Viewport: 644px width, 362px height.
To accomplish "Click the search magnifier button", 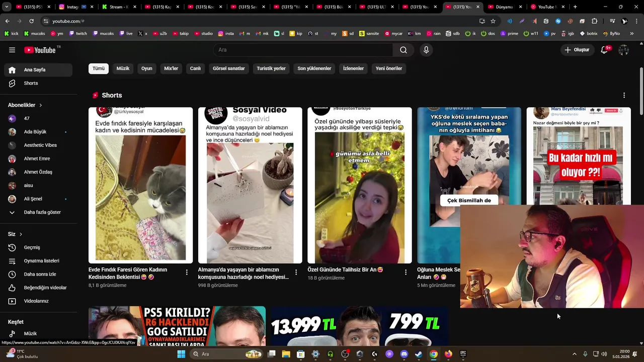I will click(x=404, y=50).
